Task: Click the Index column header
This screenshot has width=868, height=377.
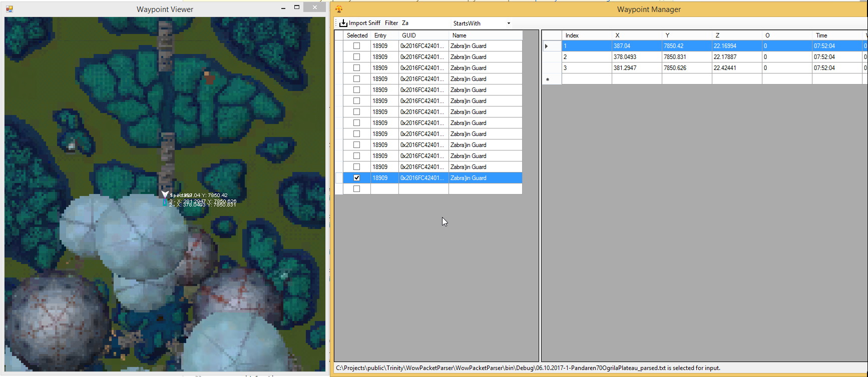Action: [587, 35]
